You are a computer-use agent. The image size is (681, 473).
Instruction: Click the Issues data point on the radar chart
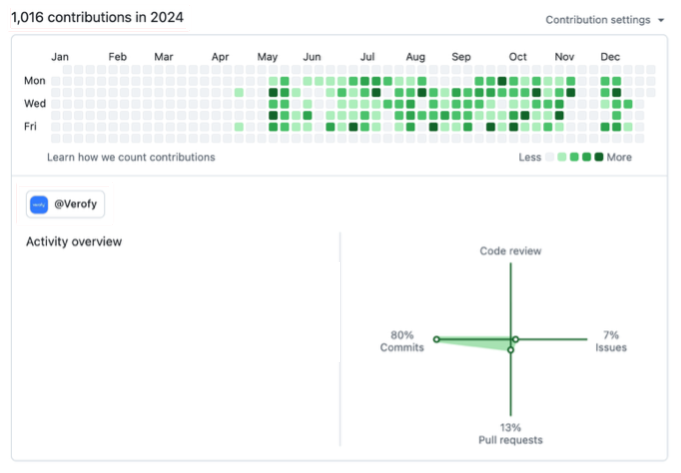tap(516, 339)
